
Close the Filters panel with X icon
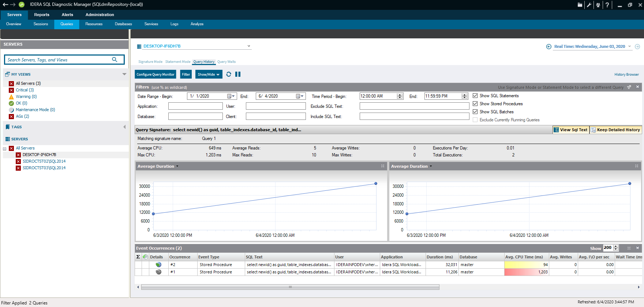tap(637, 87)
